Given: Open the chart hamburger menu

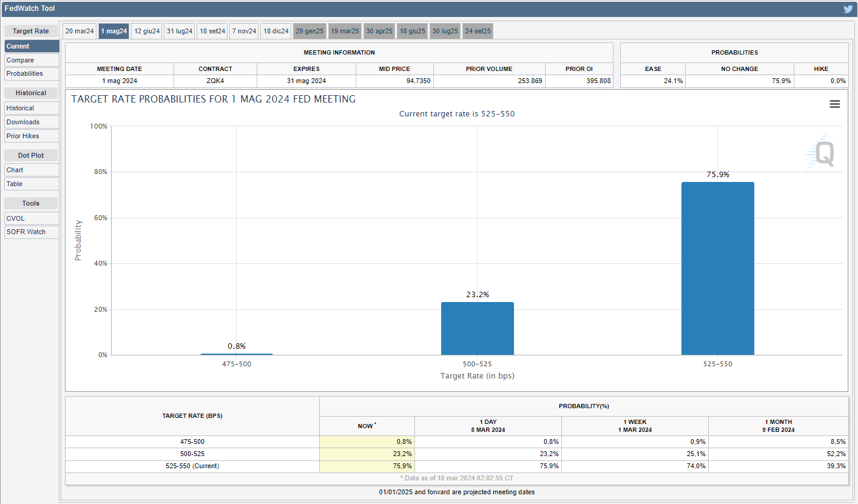Looking at the screenshot, I should (834, 104).
